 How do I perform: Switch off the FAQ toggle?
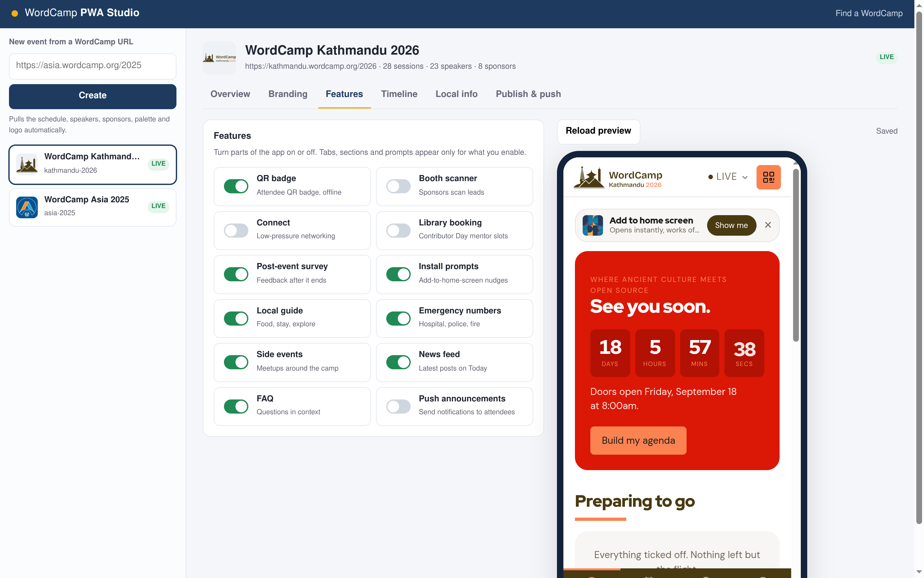coord(236,406)
